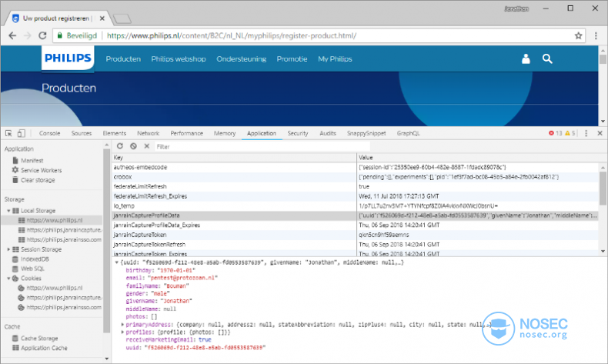
Task: Open the My Philips link
Action: [335, 59]
